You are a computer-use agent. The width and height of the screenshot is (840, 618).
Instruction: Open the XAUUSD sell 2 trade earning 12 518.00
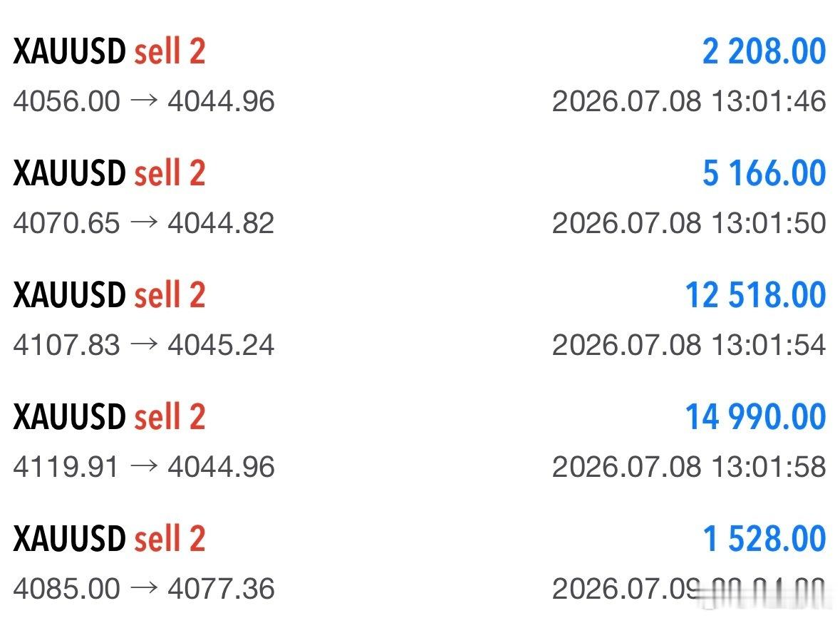[x=420, y=319]
